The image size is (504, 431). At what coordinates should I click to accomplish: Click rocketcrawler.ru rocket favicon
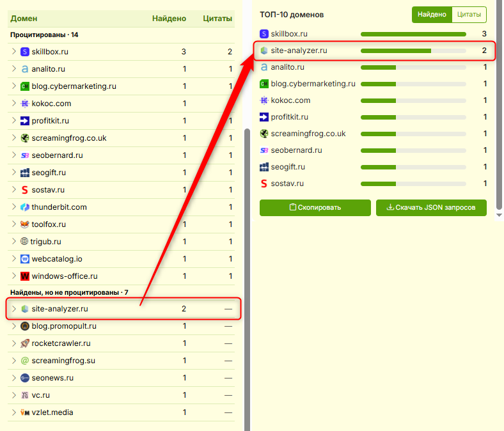click(25, 343)
